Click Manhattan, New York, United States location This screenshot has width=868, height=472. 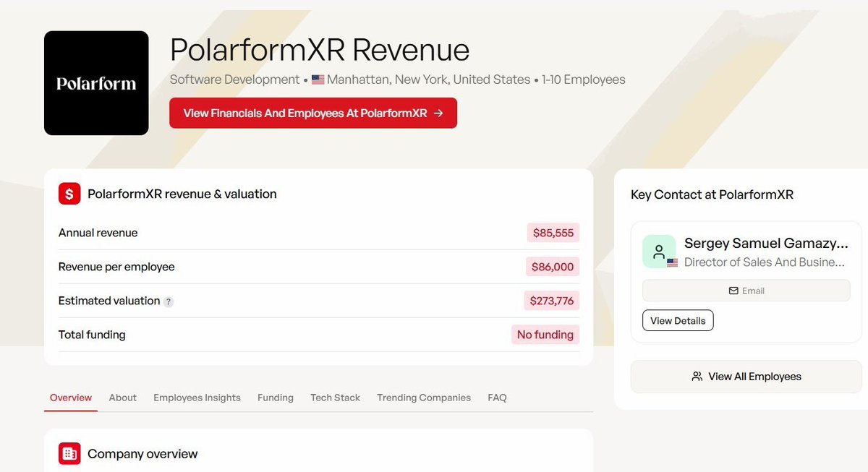click(429, 80)
